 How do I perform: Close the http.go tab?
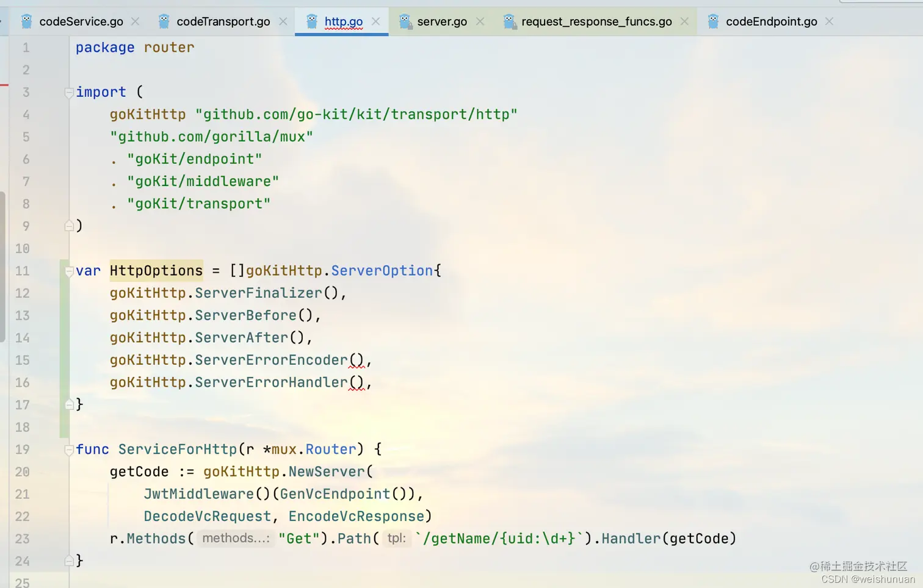(376, 21)
